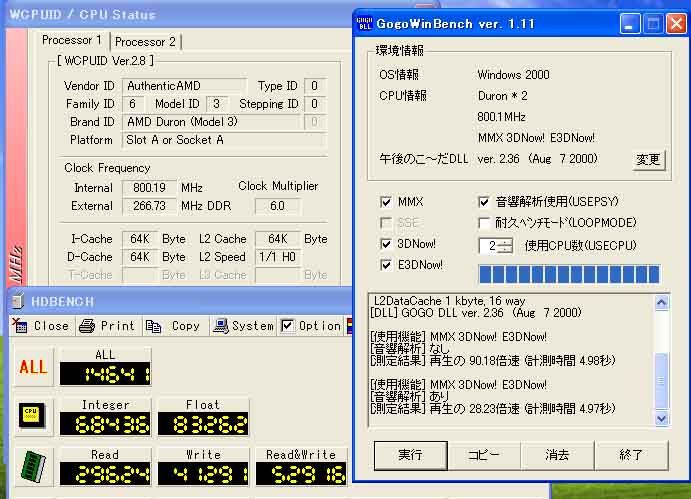This screenshot has width=691, height=499.
Task: Click the GogoWinBench title bar icon
Action: [x=364, y=23]
